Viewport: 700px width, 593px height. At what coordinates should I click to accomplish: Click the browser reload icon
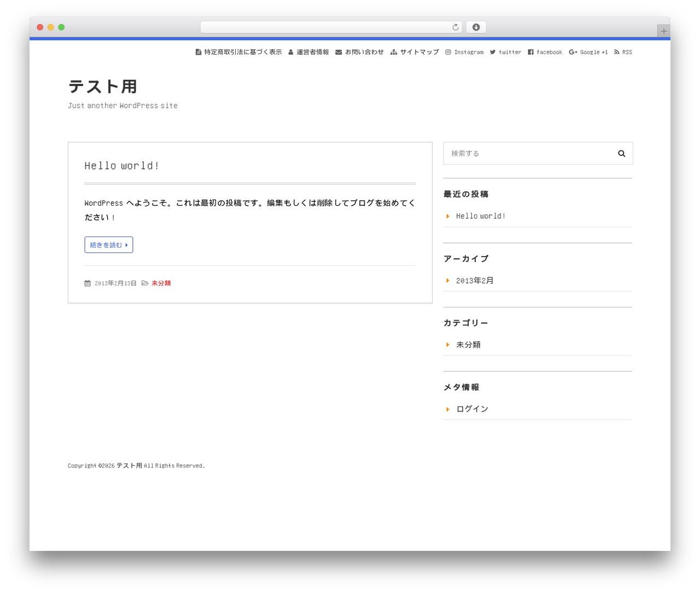point(456,27)
